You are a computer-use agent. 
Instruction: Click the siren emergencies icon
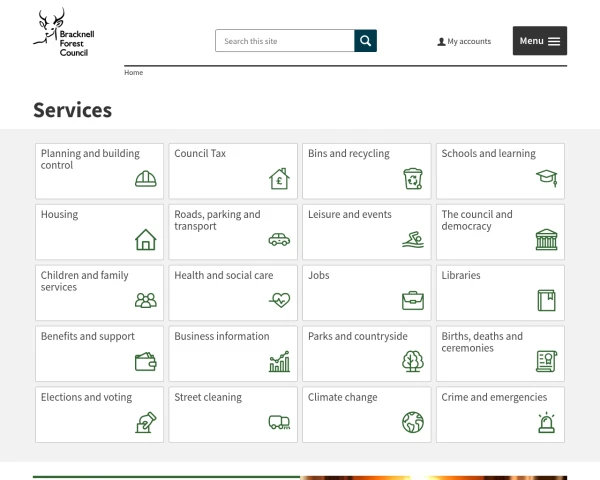[x=546, y=422]
